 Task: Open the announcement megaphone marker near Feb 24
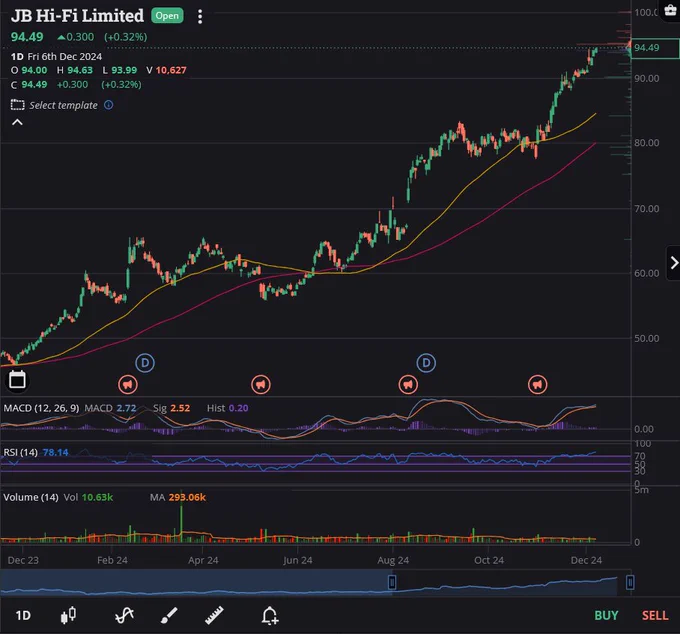click(x=128, y=384)
